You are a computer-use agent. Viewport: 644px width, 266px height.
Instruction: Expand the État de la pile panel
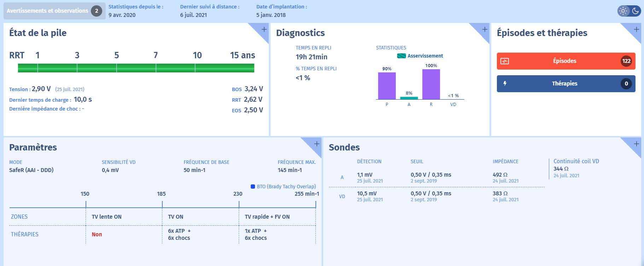[264, 29]
